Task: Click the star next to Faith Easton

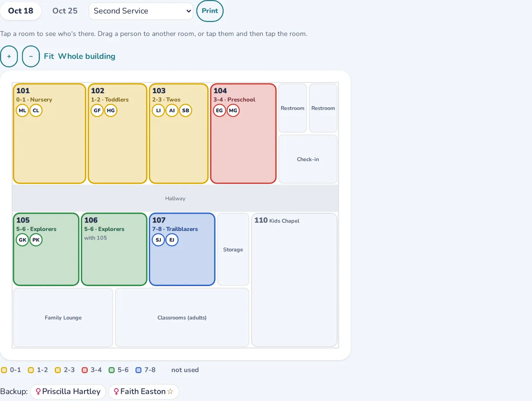Action: 170,391
